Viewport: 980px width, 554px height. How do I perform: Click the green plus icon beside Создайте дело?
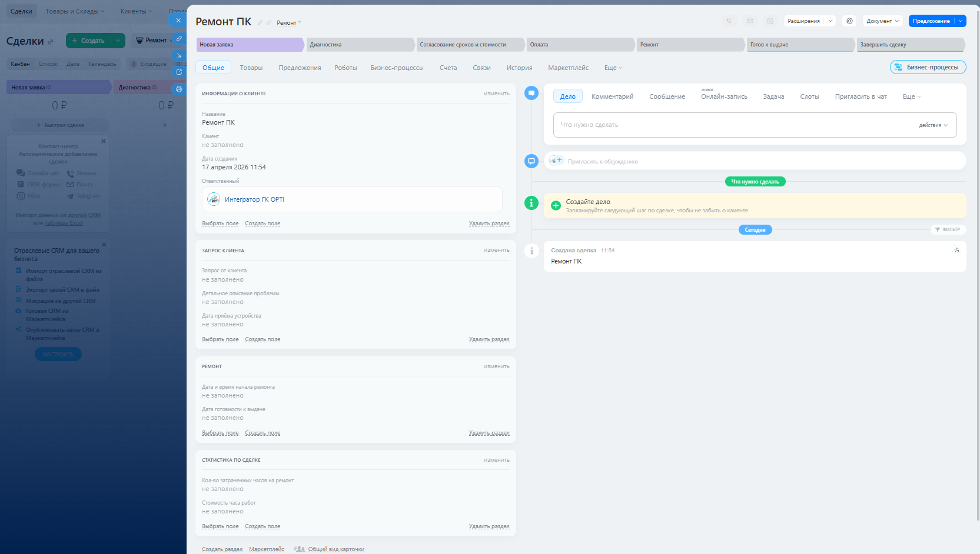point(555,206)
